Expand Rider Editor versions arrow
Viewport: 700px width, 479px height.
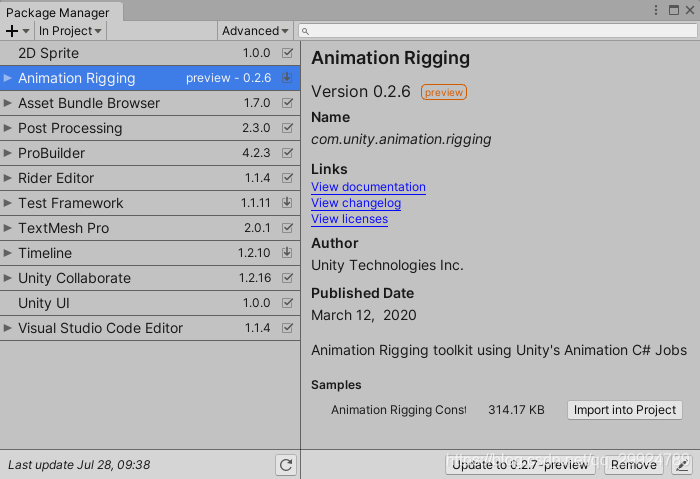pos(8,178)
